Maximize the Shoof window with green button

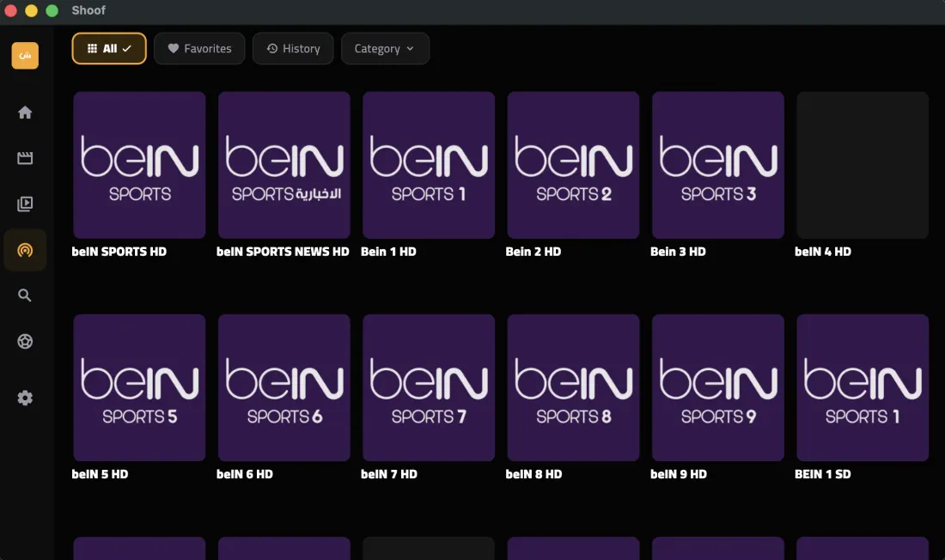pos(52,11)
